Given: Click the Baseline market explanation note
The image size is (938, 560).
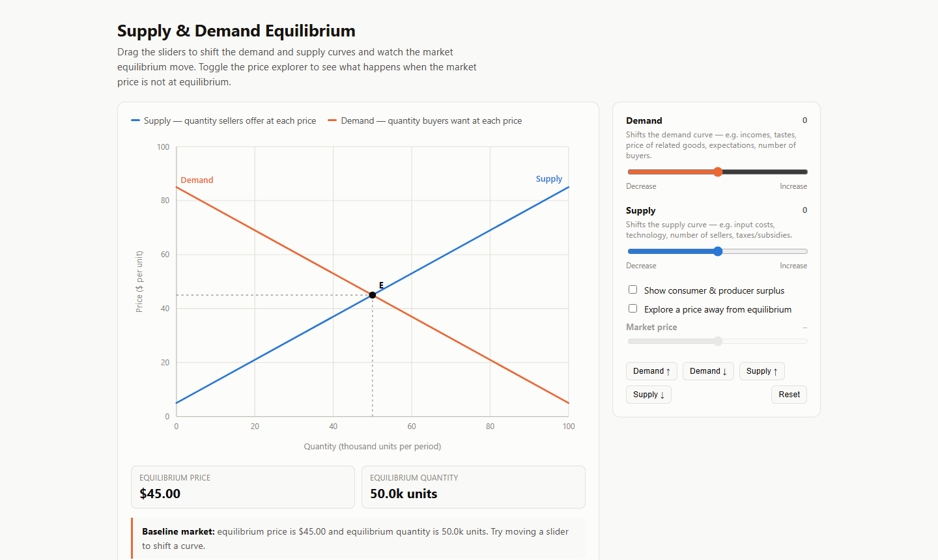Looking at the screenshot, I should point(359,539).
